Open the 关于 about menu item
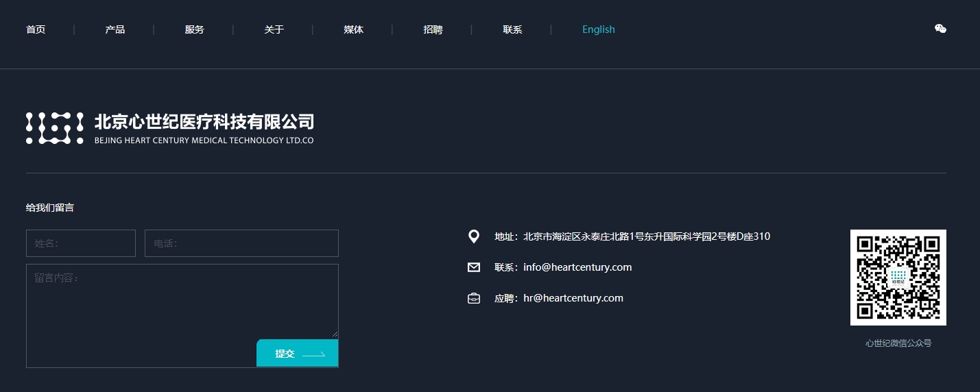This screenshot has width=980, height=392. (274, 29)
